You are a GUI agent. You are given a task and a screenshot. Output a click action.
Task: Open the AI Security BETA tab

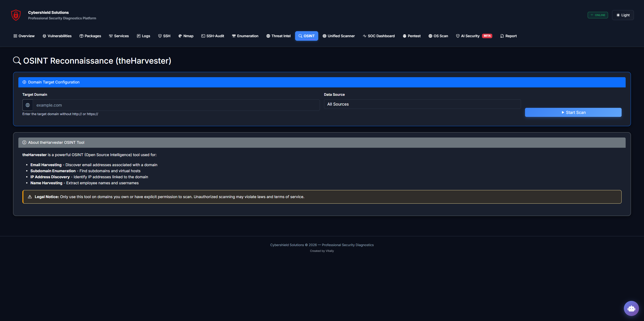[x=474, y=36]
